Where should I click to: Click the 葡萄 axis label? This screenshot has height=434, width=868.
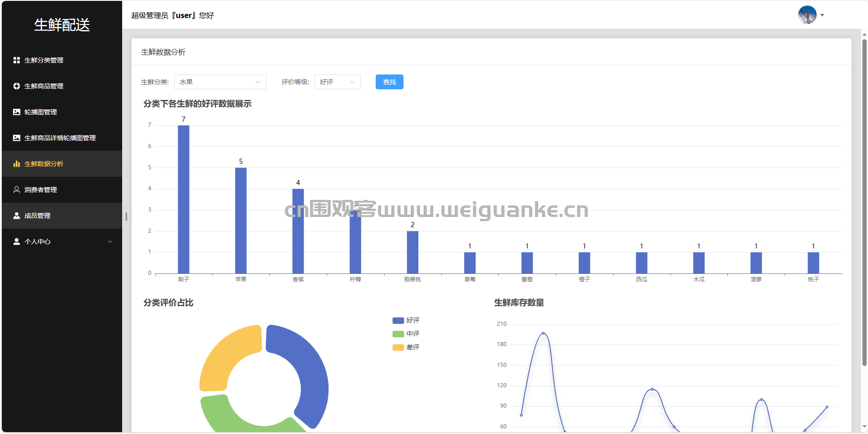coord(527,279)
